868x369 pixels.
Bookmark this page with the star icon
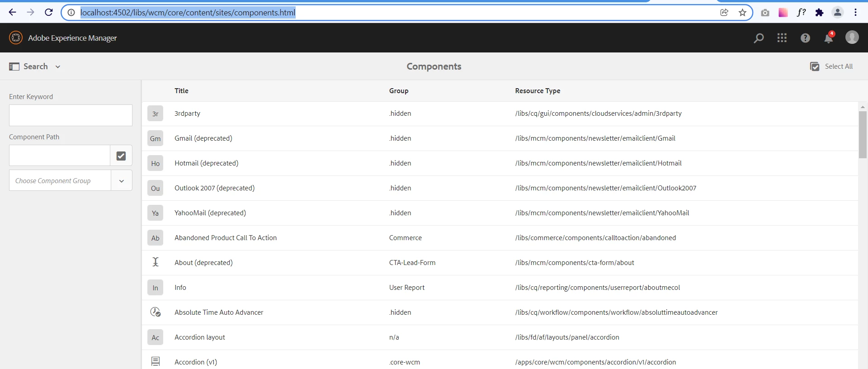(x=742, y=13)
